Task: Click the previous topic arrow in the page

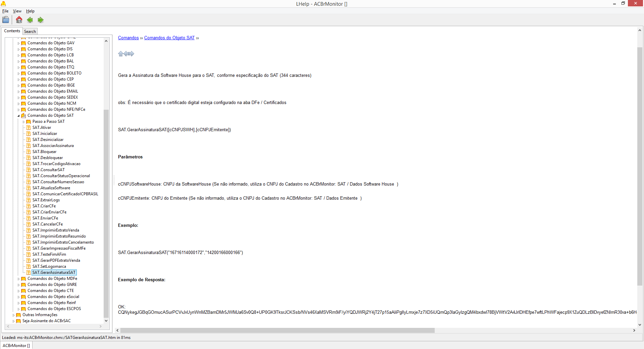Action: [x=125, y=54]
